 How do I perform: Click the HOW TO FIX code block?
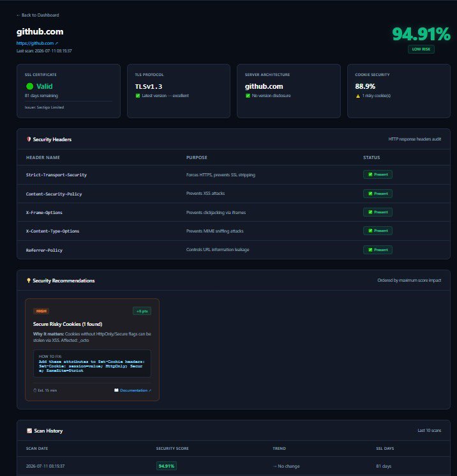coord(92,364)
